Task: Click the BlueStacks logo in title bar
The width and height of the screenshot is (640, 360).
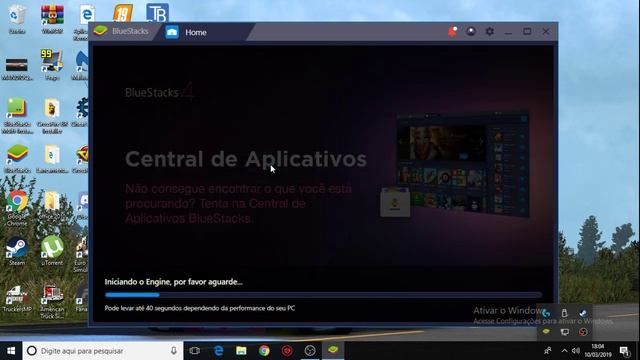Action: pyautogui.click(x=100, y=31)
